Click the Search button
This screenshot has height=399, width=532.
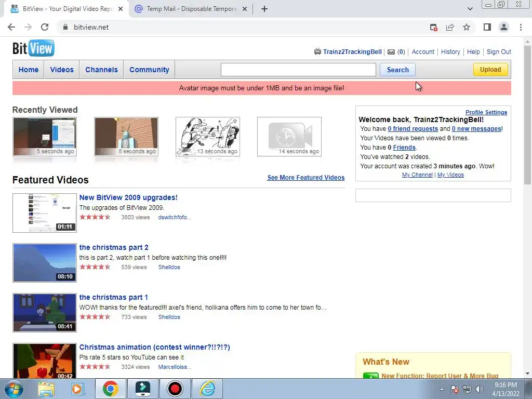pos(397,70)
